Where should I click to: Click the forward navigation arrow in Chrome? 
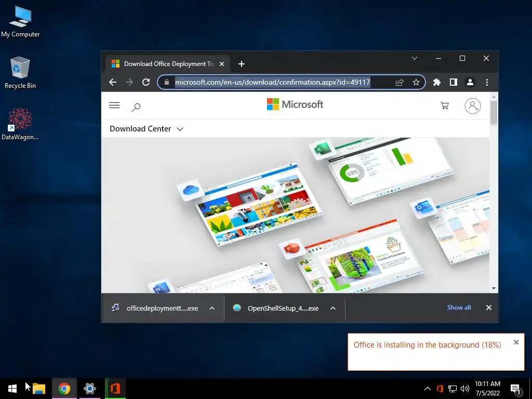[x=129, y=82]
